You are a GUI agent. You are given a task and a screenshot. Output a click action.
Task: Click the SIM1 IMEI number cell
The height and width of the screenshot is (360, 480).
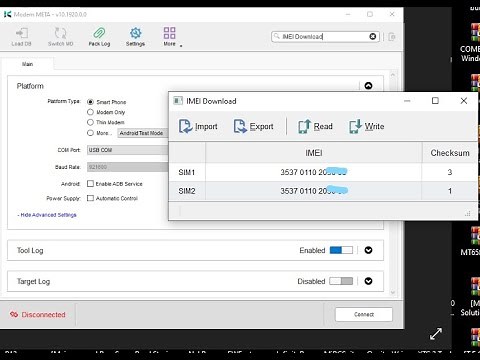314,172
